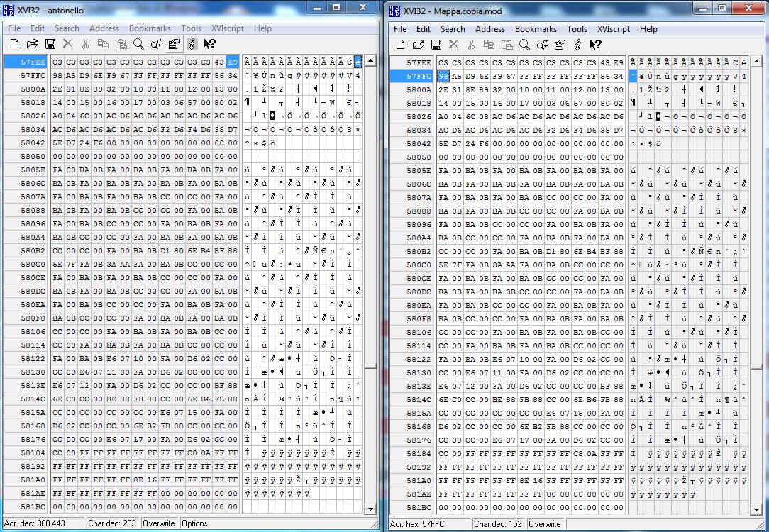Click the help pointer icon in antonello toolbar
Image resolution: width=769 pixels, height=532 pixels.
click(x=209, y=44)
